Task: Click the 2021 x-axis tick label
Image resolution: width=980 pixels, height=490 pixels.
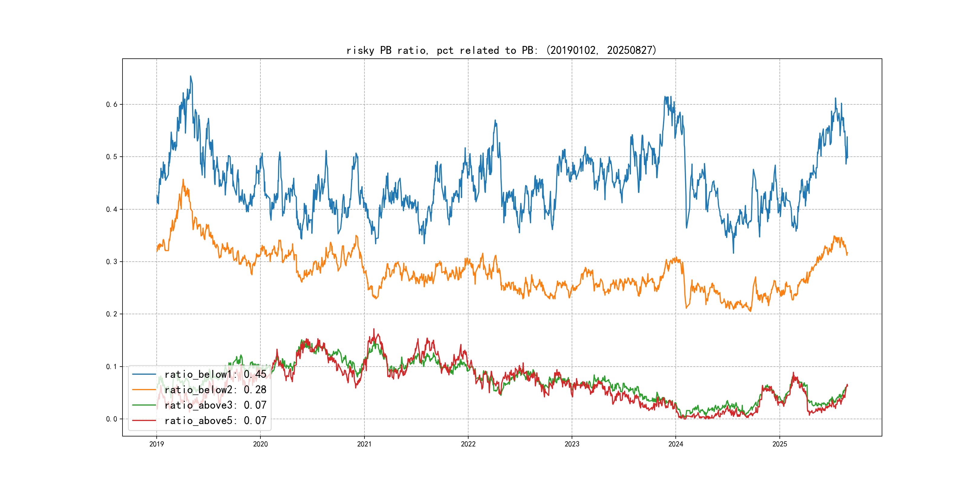Action: pos(364,444)
